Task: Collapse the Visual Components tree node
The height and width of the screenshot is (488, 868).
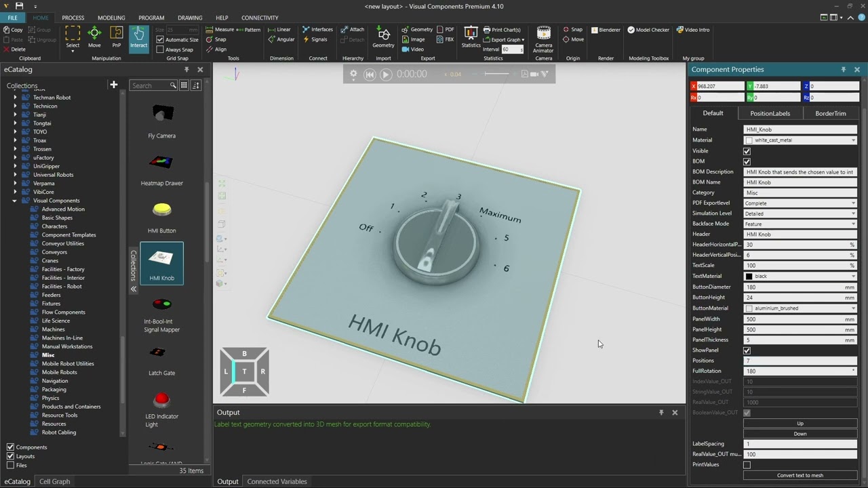Action: (15, 201)
